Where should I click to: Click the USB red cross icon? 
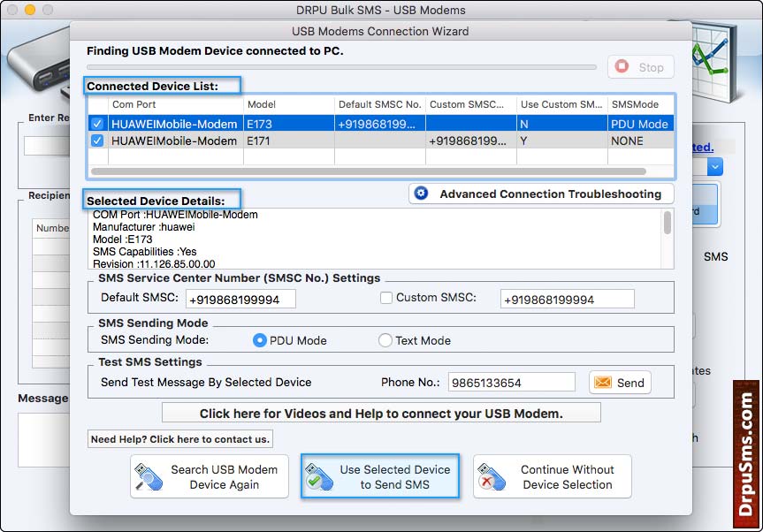coord(492,477)
